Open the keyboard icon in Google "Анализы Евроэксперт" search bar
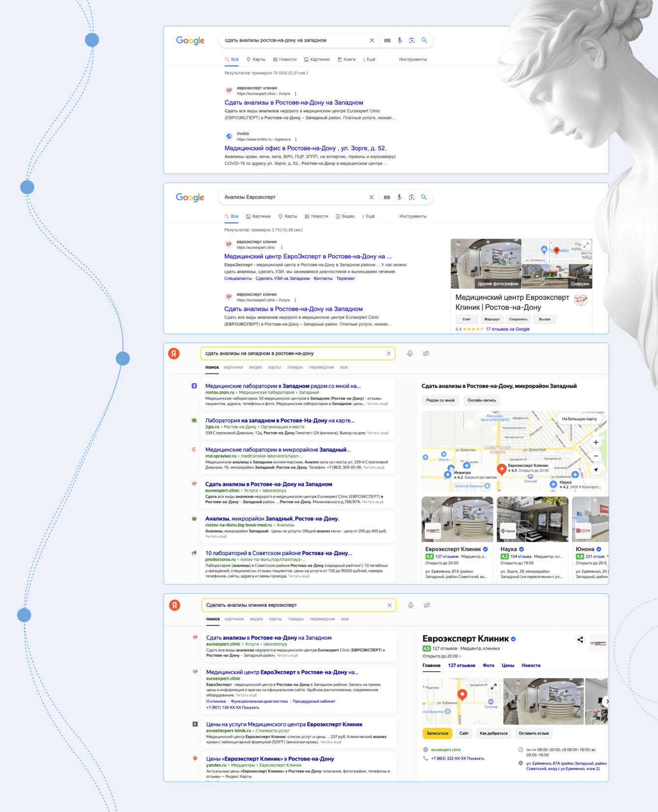658x812 pixels. [387, 197]
